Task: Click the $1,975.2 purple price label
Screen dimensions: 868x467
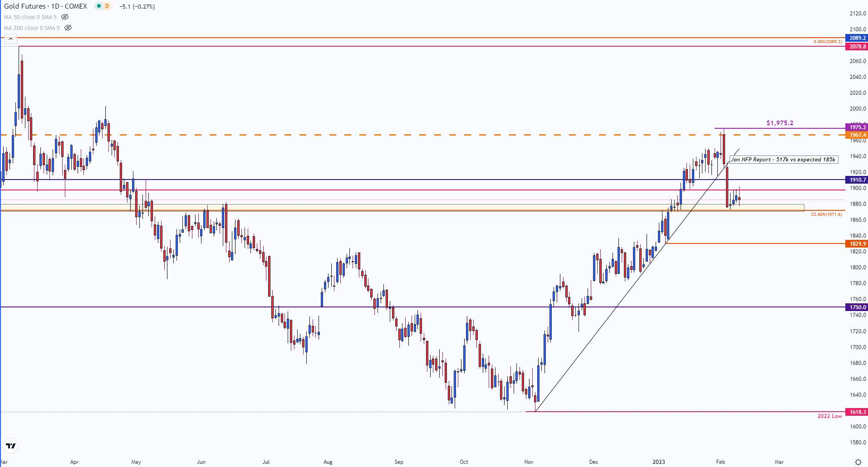Action: pos(780,123)
